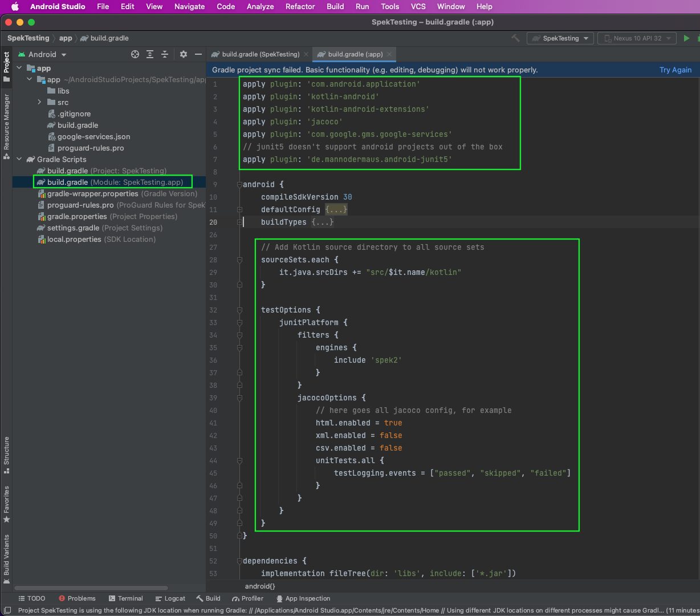Open the Android Studio app menu

58,6
